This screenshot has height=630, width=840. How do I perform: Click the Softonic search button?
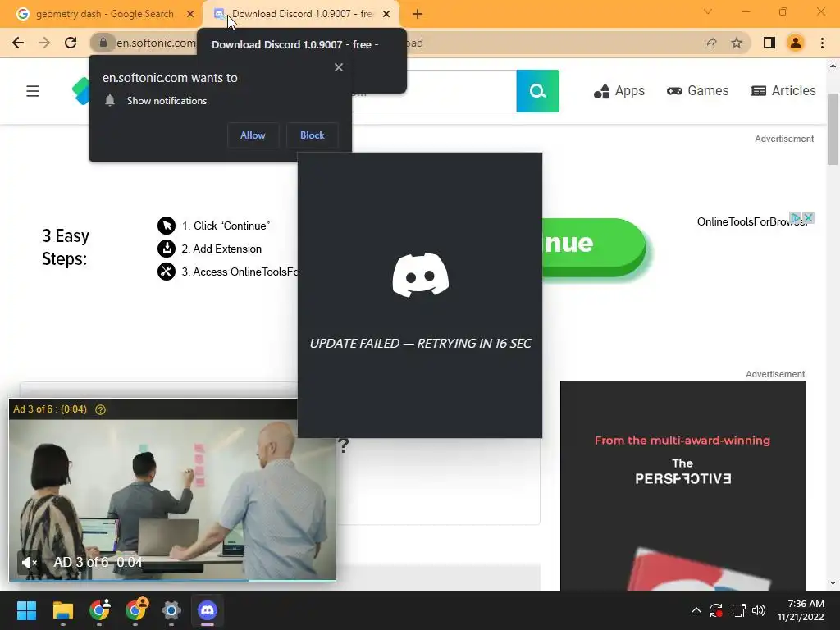click(538, 91)
